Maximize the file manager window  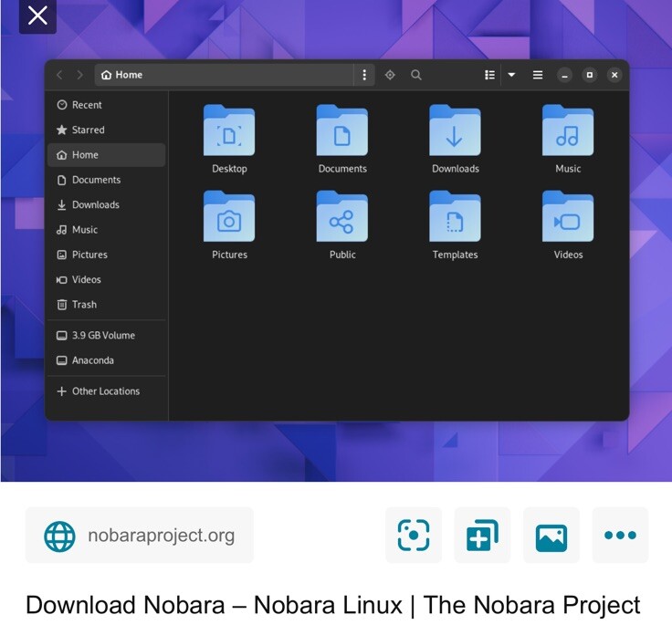[590, 75]
